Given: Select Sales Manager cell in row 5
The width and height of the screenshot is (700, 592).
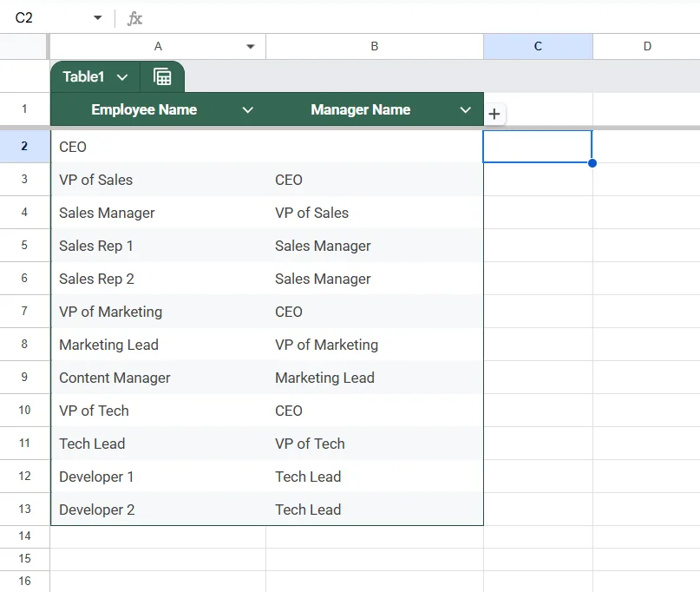Looking at the screenshot, I should point(375,246).
